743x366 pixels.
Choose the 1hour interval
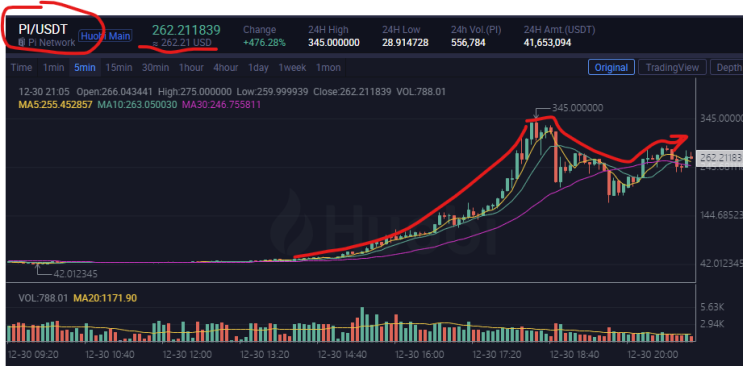click(x=191, y=68)
